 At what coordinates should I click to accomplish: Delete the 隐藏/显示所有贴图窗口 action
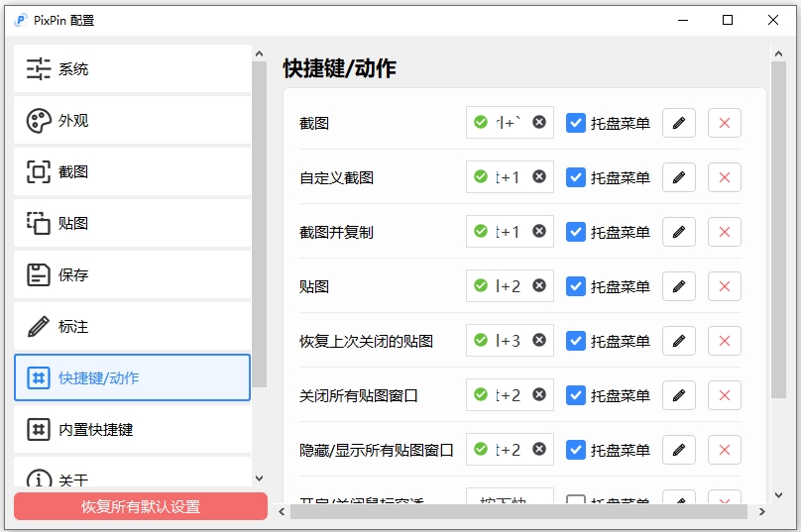[x=725, y=450]
